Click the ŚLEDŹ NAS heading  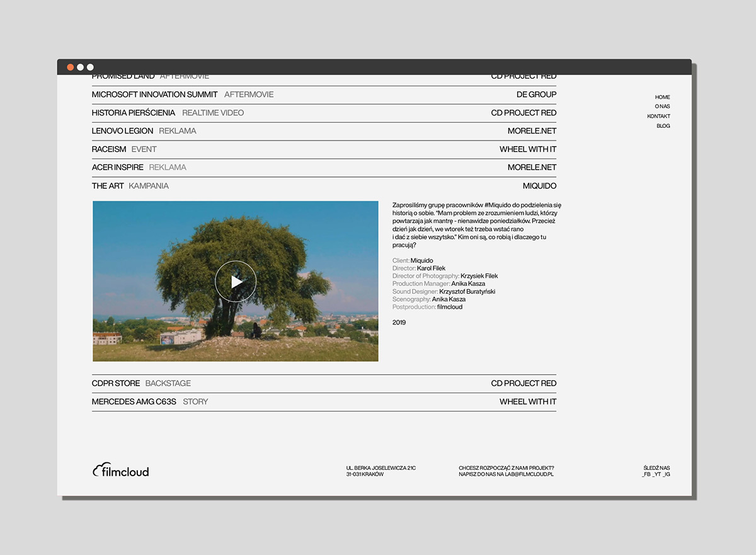click(656, 468)
